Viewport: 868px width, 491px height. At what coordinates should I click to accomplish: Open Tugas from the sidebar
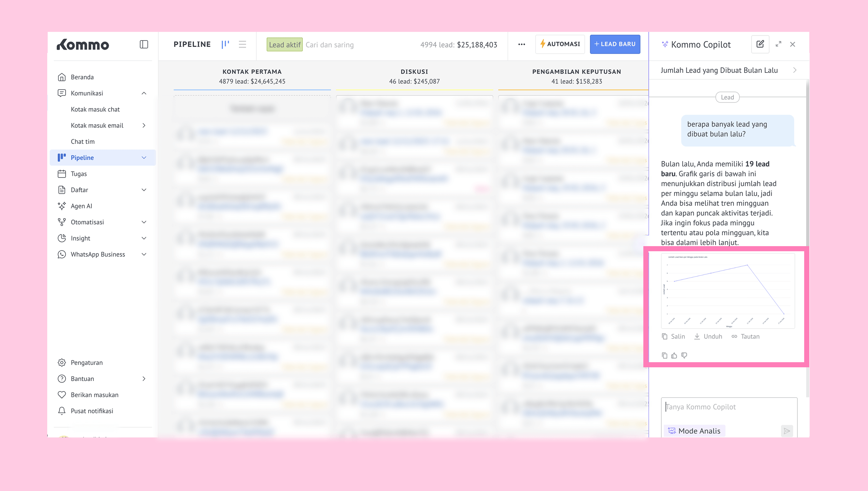(x=79, y=174)
